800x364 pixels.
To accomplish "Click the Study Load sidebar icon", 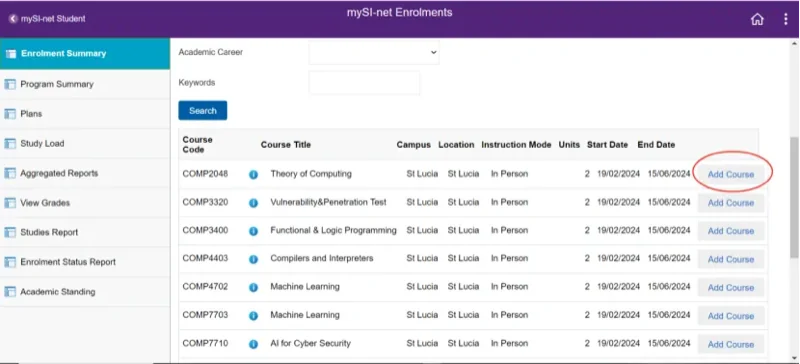I will (10, 143).
